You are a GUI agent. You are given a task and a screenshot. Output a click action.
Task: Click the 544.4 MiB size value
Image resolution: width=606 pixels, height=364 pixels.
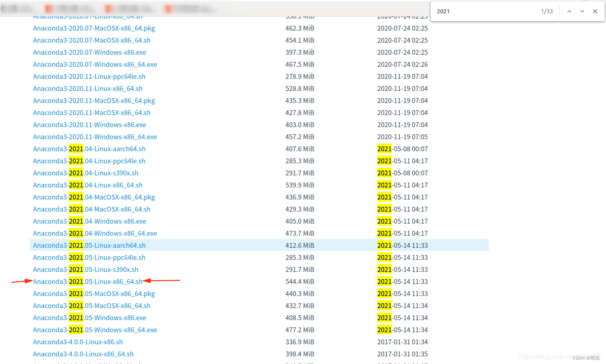pos(300,282)
